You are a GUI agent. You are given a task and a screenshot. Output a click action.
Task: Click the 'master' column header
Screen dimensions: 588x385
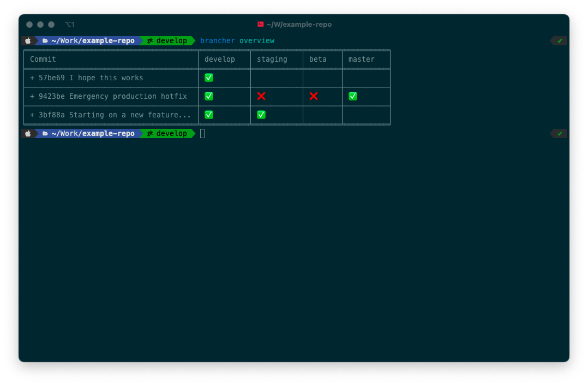coord(362,59)
